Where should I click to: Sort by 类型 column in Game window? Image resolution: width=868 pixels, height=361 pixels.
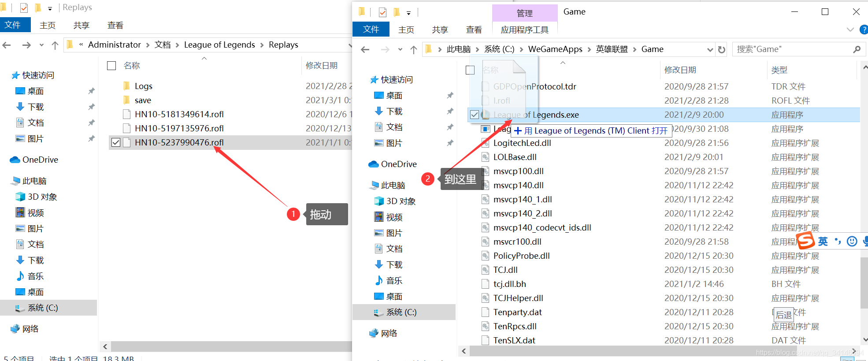point(779,70)
